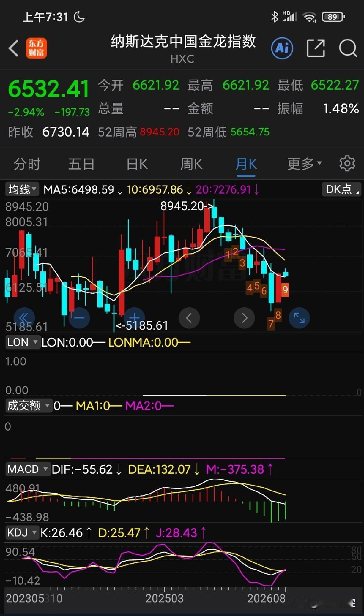Tap the 昨收 value 6730.14
Image resolution: width=364 pixels, height=616 pixels.
(x=66, y=132)
